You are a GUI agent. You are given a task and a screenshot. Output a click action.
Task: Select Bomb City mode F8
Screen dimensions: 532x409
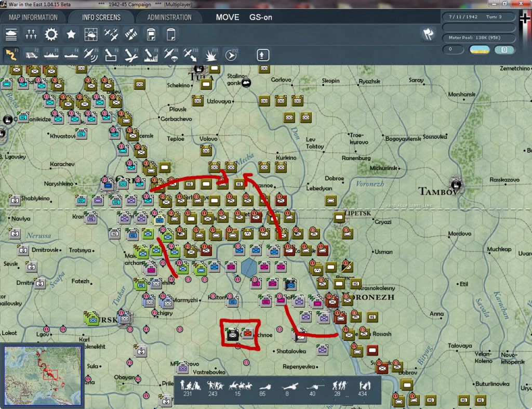coord(151,55)
